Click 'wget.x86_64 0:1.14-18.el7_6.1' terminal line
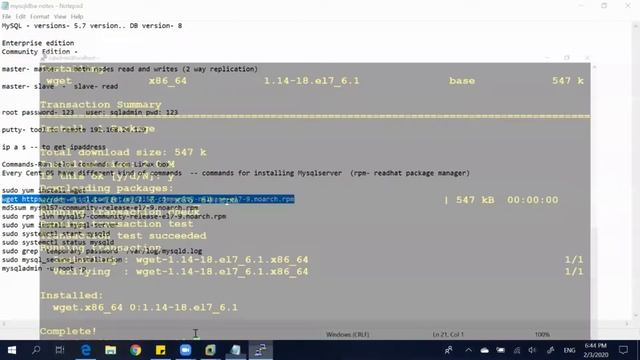This screenshot has width=640, height=360. click(145, 307)
